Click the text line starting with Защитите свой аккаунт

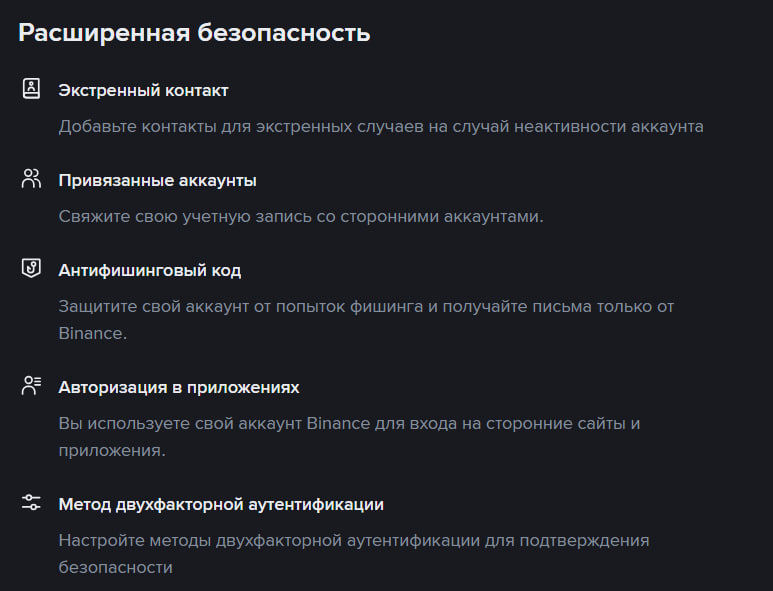pyautogui.click(x=366, y=306)
